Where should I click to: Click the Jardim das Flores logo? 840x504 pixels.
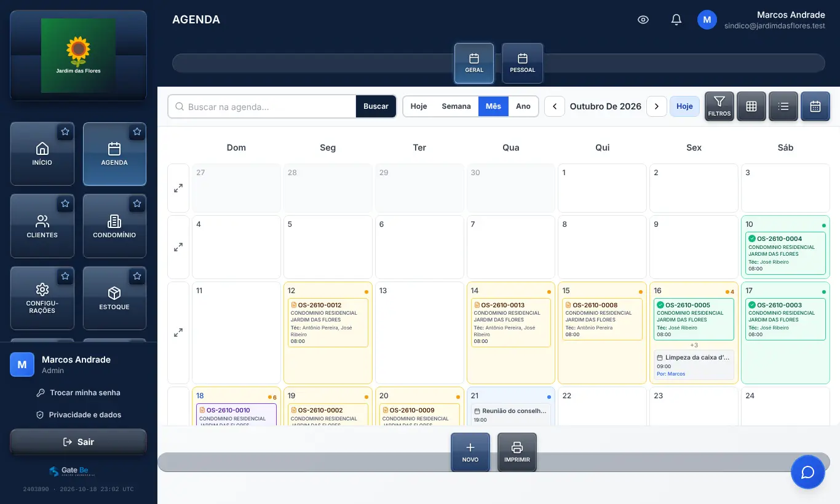[78, 55]
